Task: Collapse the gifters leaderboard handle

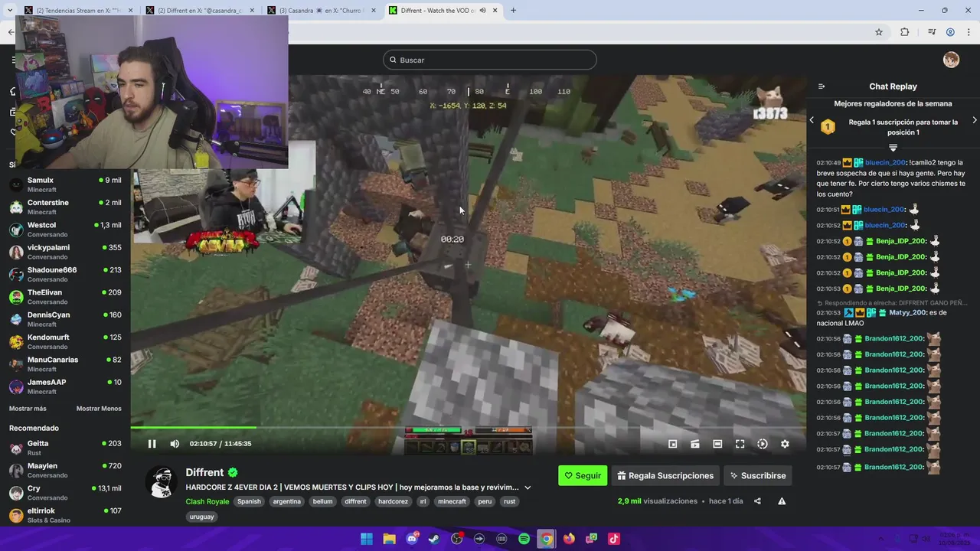Action: [x=893, y=147]
